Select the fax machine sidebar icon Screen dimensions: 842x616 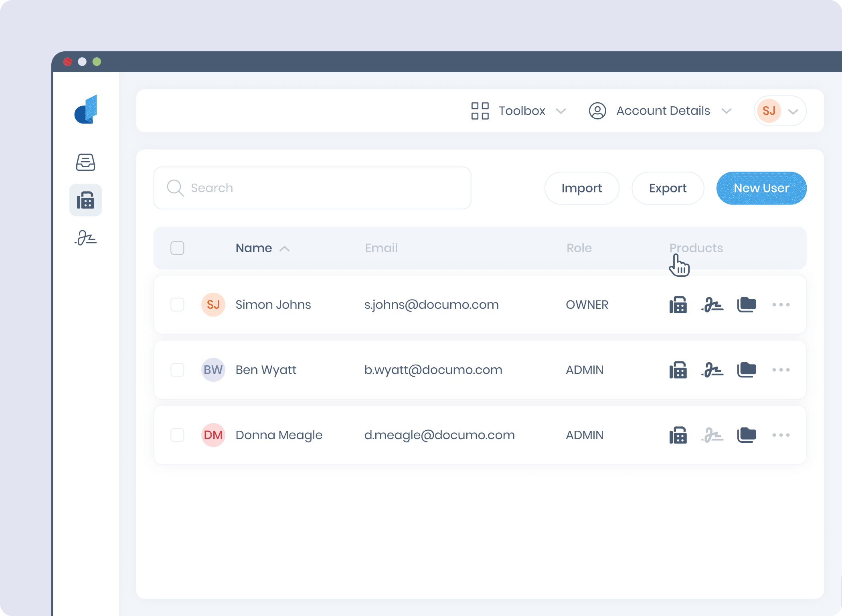tap(85, 200)
